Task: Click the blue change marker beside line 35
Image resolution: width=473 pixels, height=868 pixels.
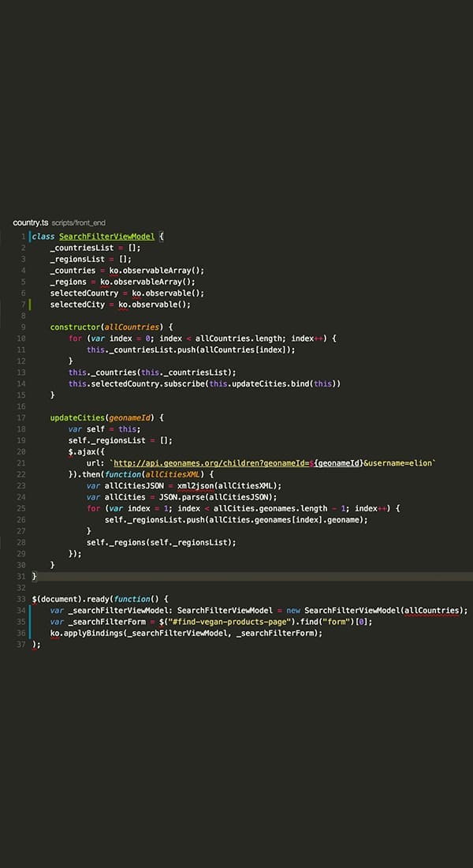Action: point(30,622)
